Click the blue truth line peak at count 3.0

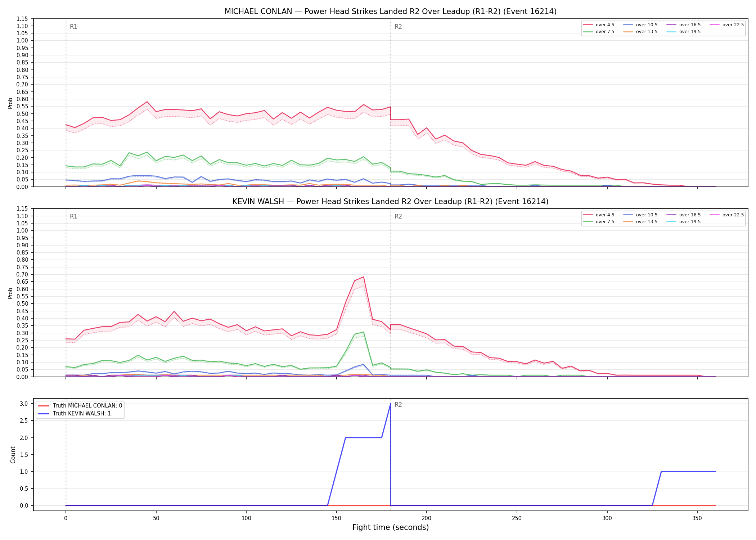pyautogui.click(x=391, y=404)
